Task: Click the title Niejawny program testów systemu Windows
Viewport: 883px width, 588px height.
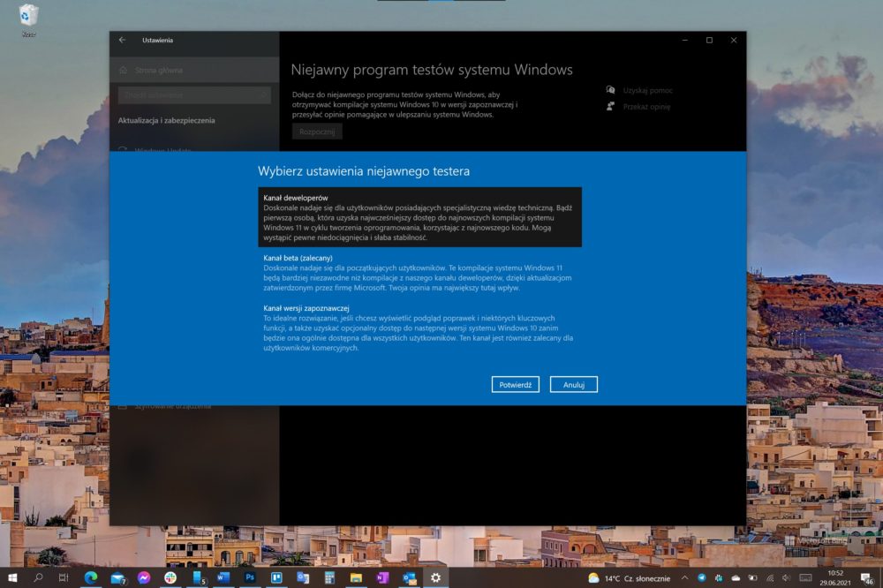Action: pyautogui.click(x=432, y=70)
